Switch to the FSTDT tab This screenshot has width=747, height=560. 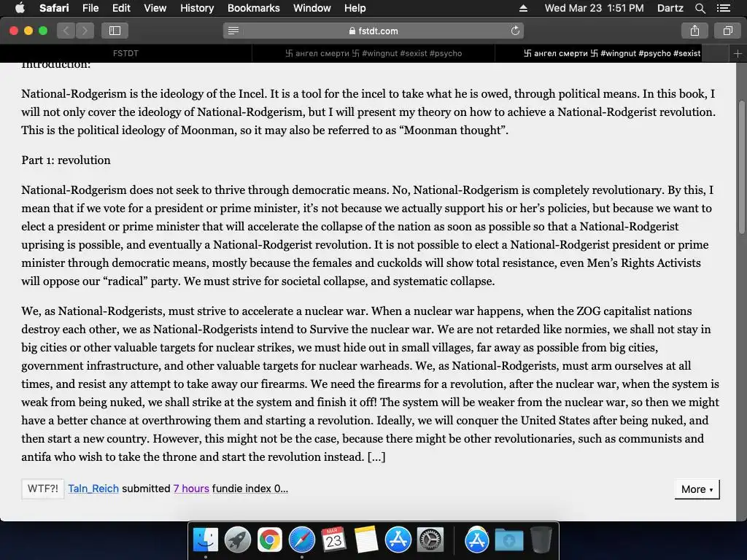point(125,53)
